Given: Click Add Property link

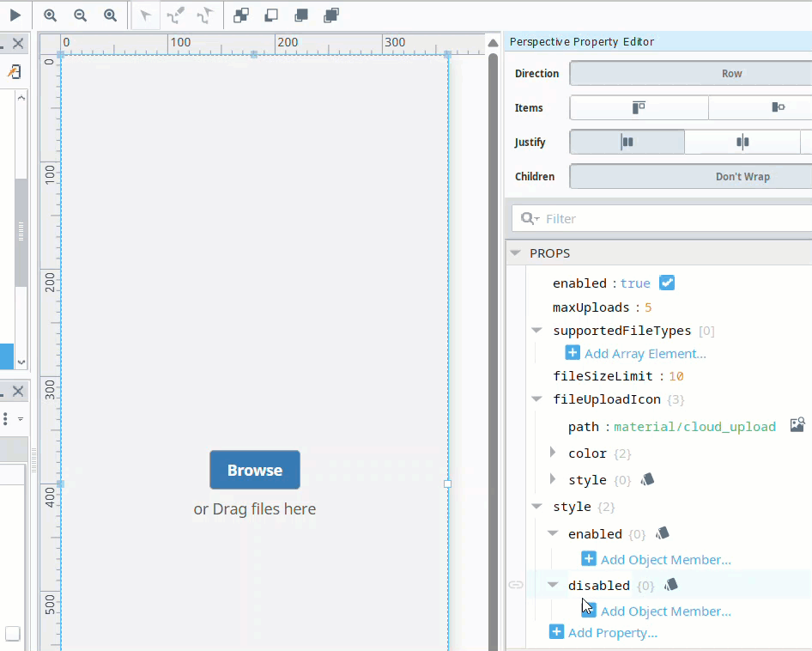Looking at the screenshot, I should [612, 633].
